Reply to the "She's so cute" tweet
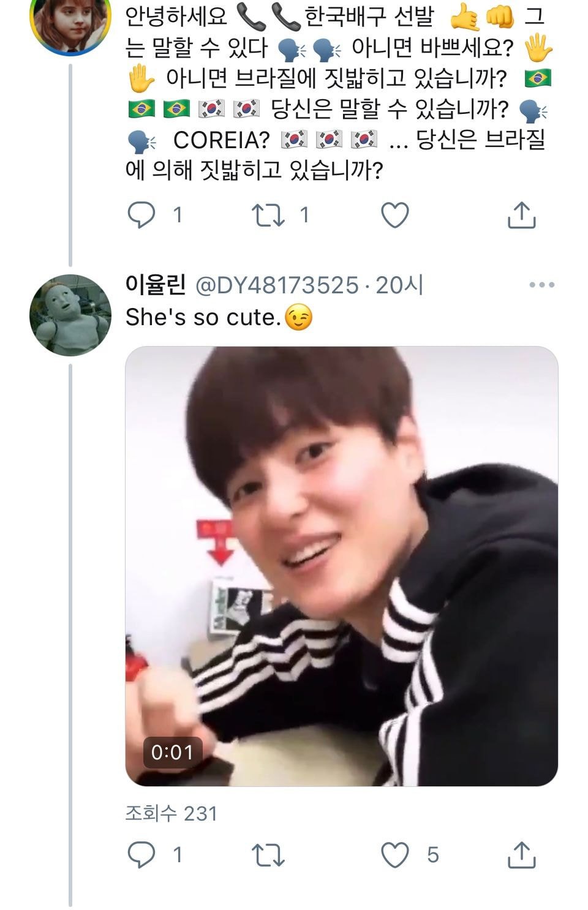 click(141, 855)
